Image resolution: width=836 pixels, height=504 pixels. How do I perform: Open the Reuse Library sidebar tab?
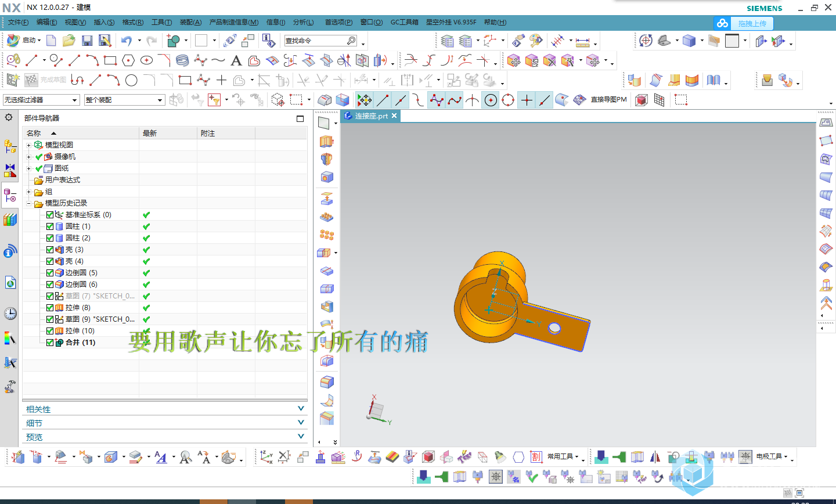click(10, 220)
